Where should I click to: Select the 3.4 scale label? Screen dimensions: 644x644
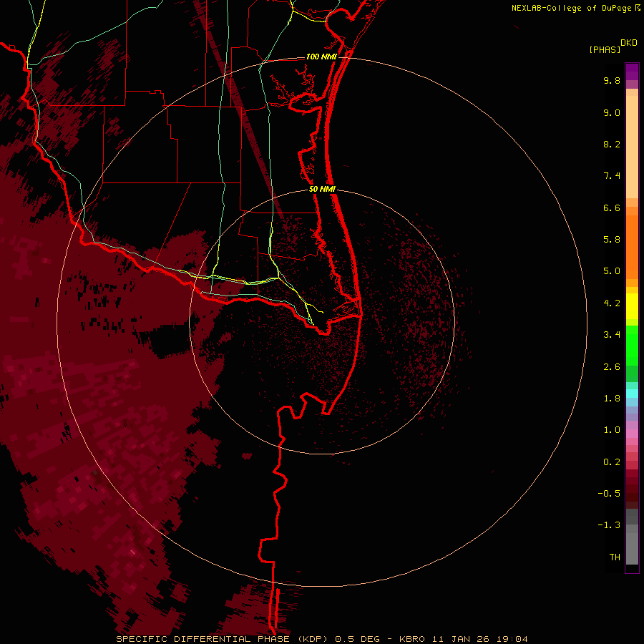tap(612, 335)
